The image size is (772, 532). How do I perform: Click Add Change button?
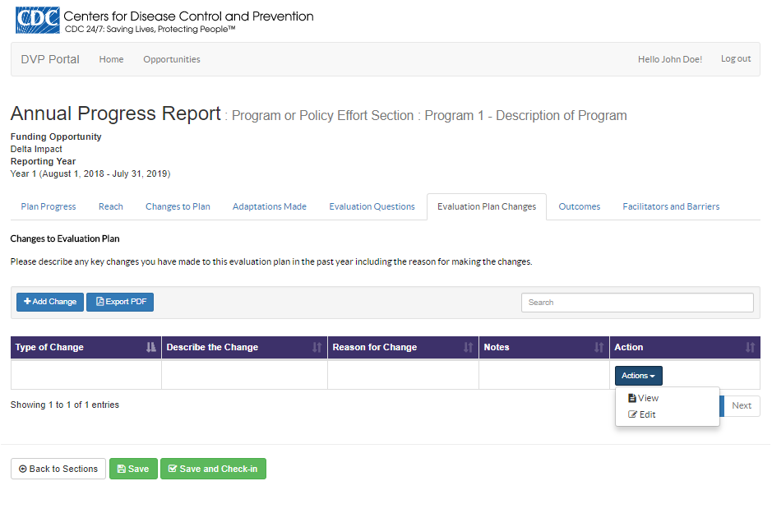pyautogui.click(x=50, y=302)
